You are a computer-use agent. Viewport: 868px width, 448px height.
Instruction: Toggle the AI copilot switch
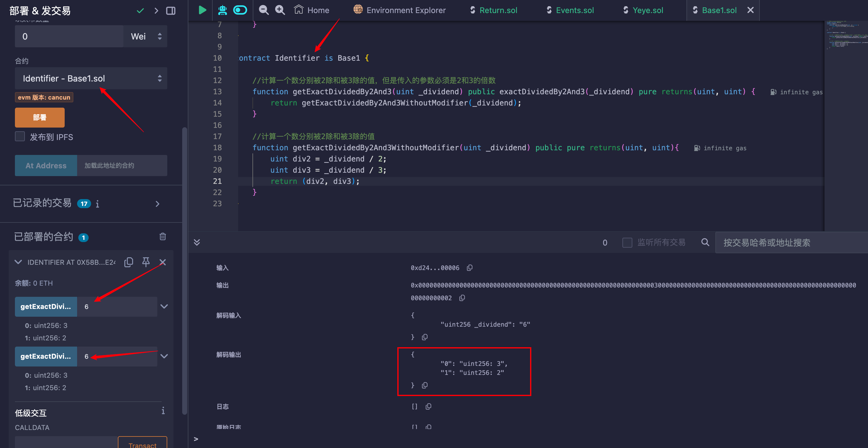(240, 10)
